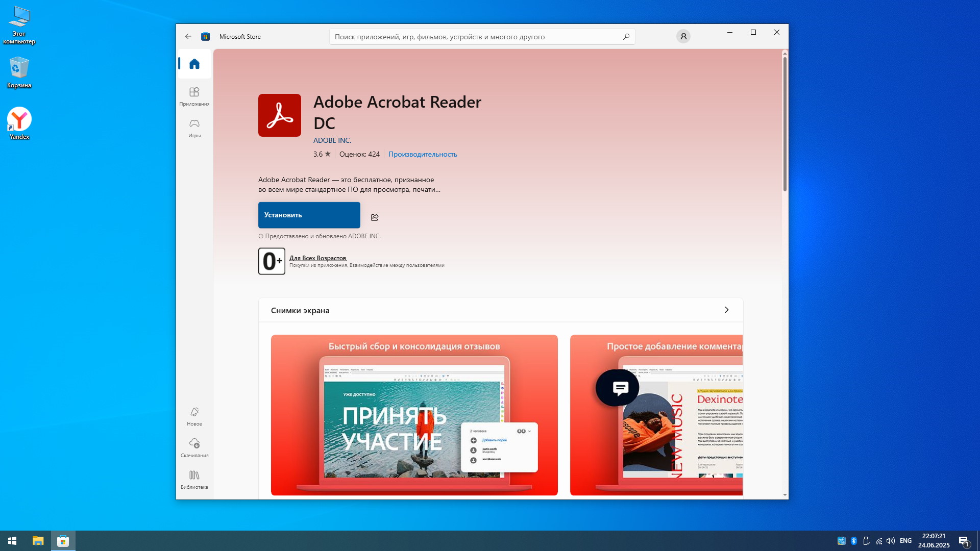Screen dimensions: 980x551
Task: Open the first screenshot thumbnail
Action: 414,414
